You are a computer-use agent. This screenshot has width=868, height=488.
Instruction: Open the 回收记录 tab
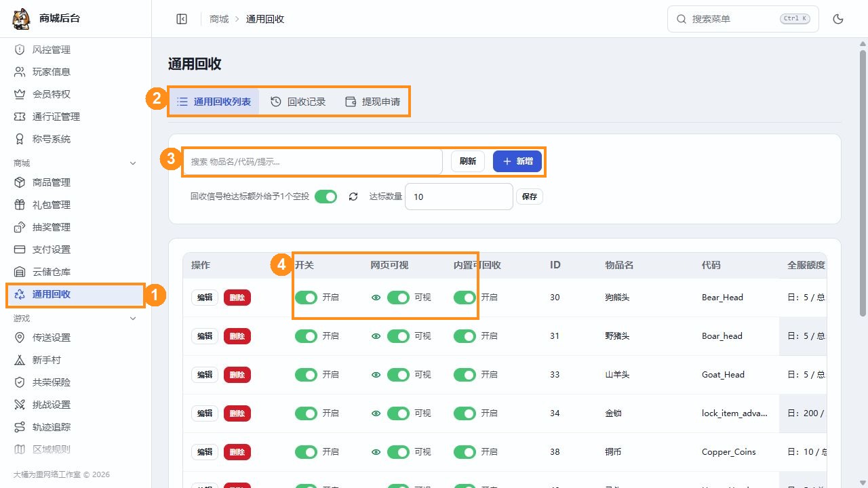298,102
